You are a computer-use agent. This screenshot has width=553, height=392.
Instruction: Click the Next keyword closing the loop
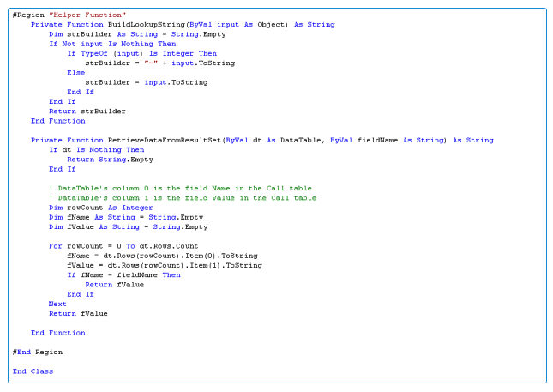[57, 304]
